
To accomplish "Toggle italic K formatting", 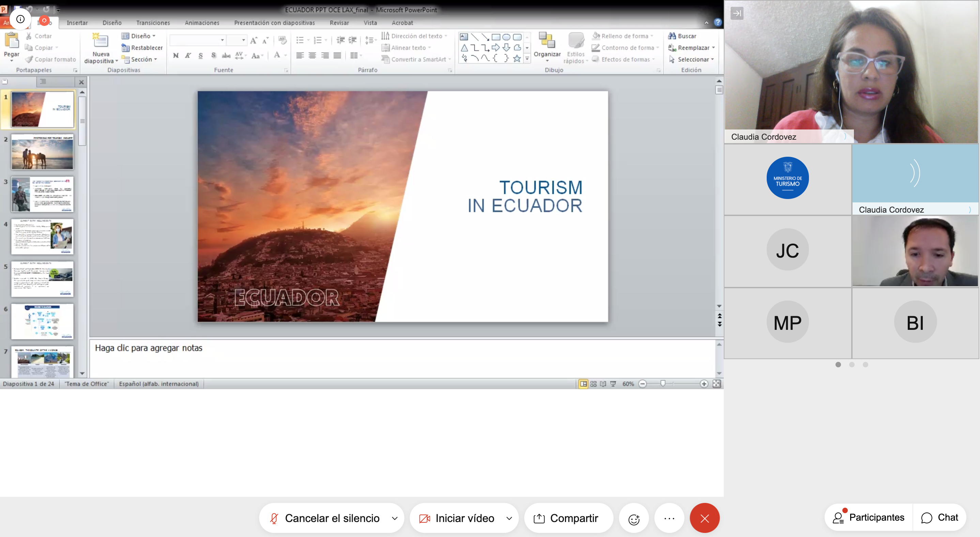I will (188, 56).
